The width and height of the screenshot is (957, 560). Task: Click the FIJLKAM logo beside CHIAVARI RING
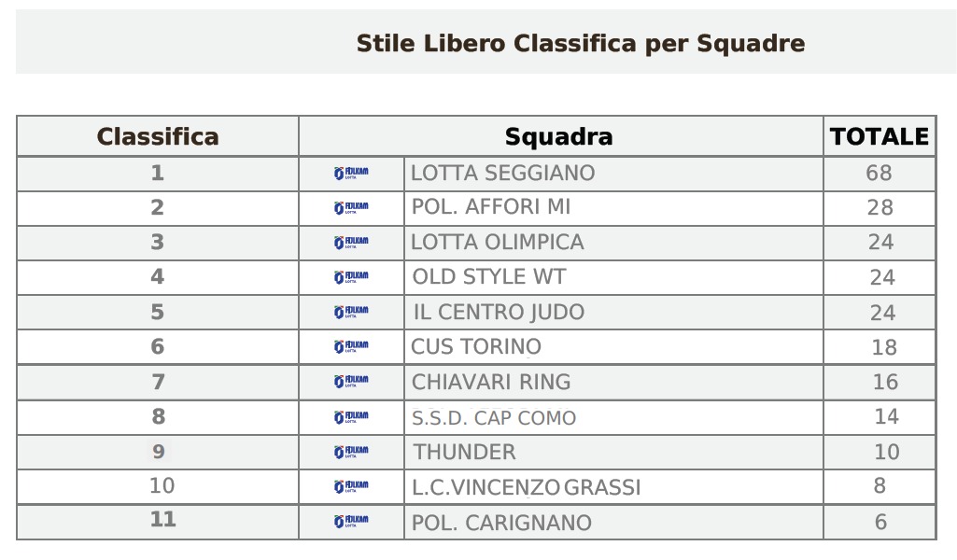point(351,382)
